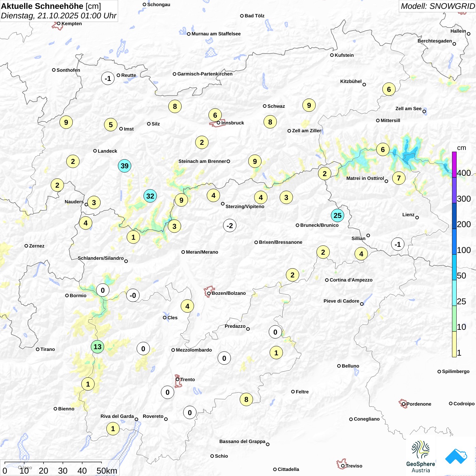This screenshot has width=476, height=476.
Task: Click the 1 marker near Riva del Garda
Action: (113, 428)
